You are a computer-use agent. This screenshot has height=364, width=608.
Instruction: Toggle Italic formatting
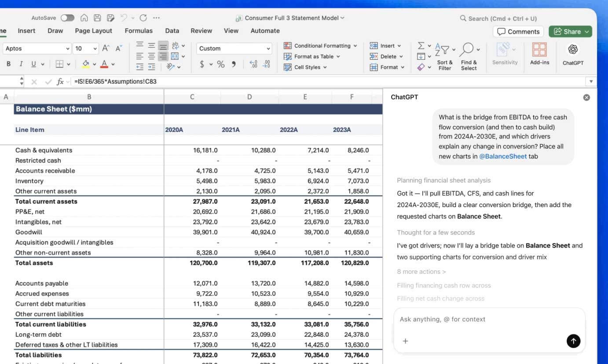coord(21,64)
